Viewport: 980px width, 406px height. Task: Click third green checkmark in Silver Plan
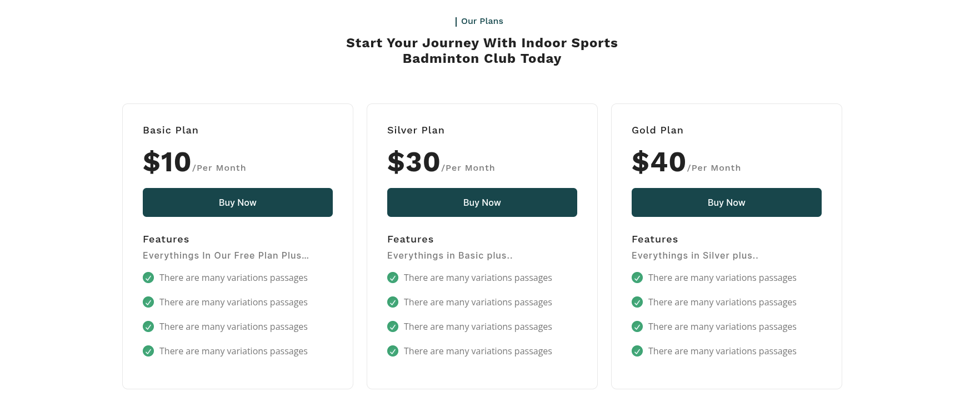[393, 326]
